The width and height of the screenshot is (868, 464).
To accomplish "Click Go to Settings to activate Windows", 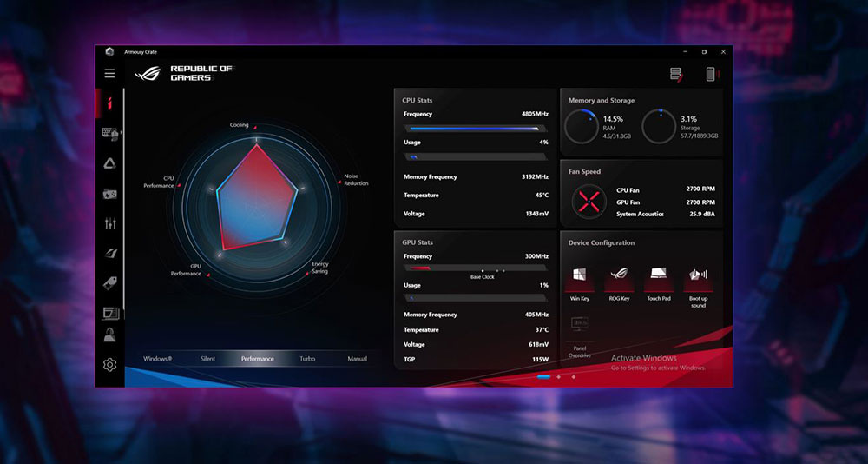I will (x=658, y=368).
